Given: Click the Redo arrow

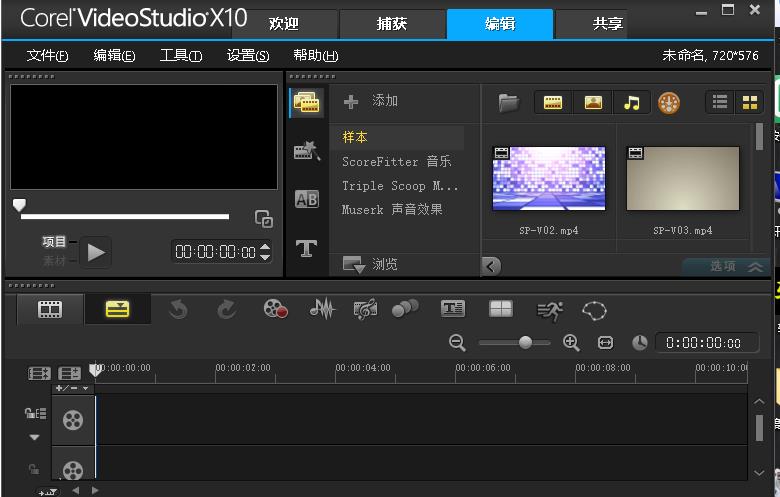Looking at the screenshot, I should [227, 309].
